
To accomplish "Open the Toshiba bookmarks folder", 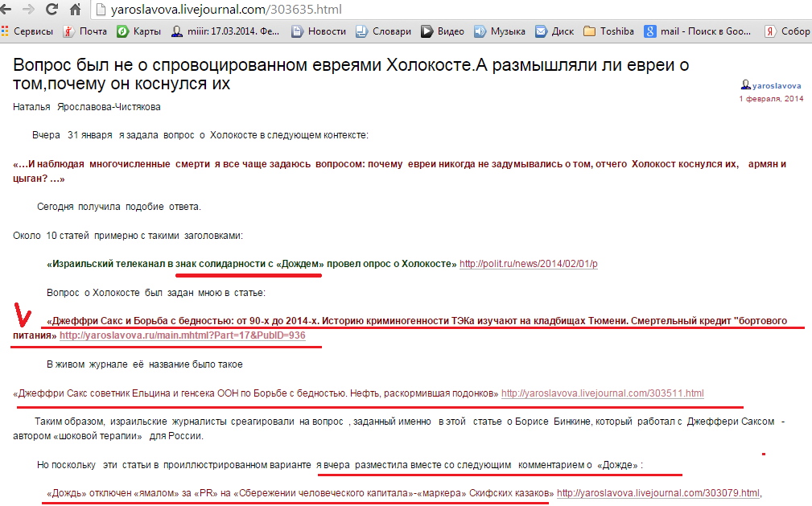I will 608,31.
